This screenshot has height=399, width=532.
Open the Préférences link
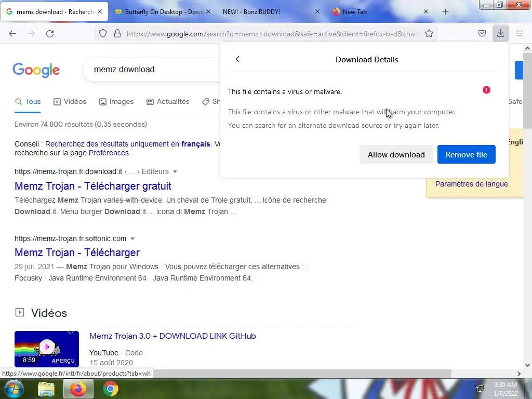[x=109, y=153]
